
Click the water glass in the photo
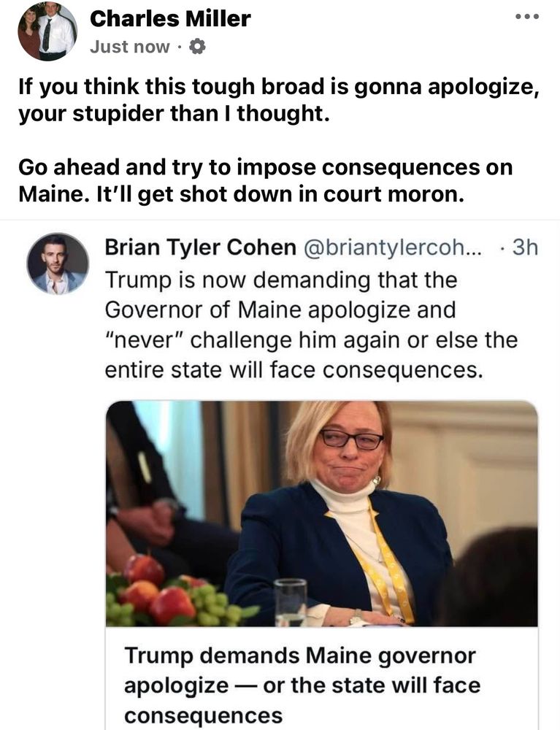click(291, 600)
